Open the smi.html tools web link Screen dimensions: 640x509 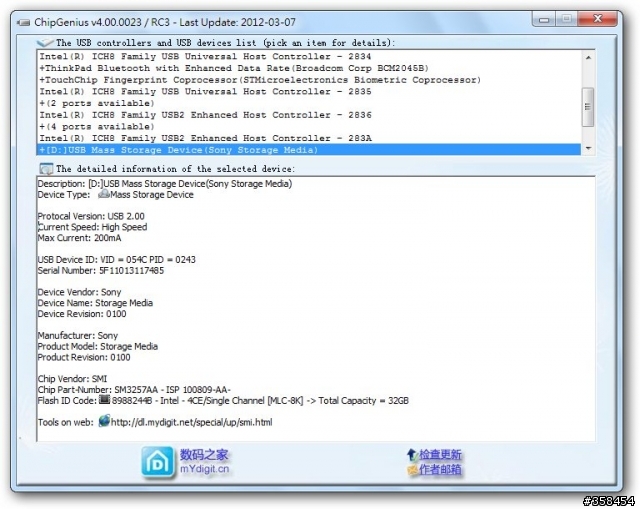[191, 422]
